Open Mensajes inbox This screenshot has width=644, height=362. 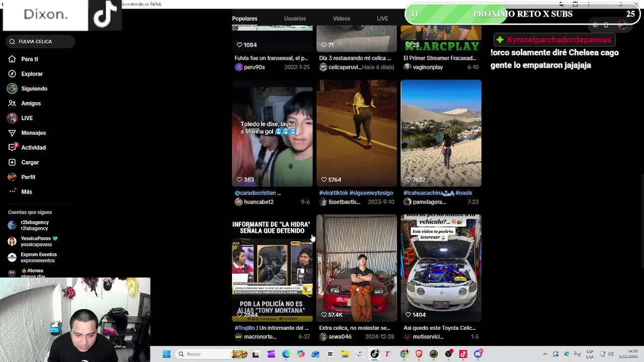click(27, 133)
